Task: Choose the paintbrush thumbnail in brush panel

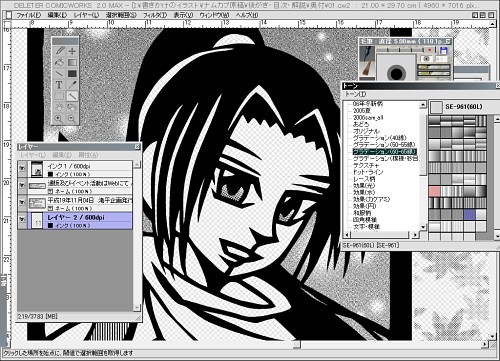Action: [x=367, y=70]
